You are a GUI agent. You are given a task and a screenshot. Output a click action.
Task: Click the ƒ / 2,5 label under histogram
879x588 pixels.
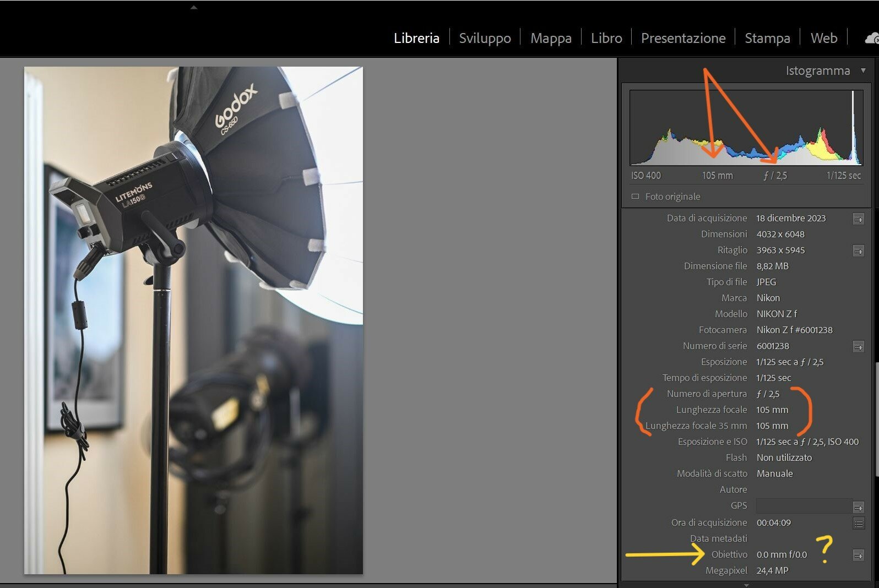(775, 176)
